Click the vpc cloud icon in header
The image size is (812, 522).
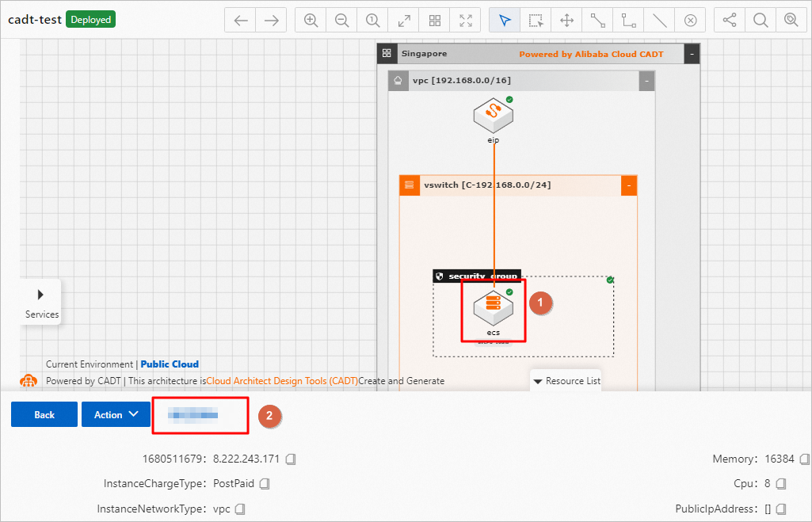[398, 80]
